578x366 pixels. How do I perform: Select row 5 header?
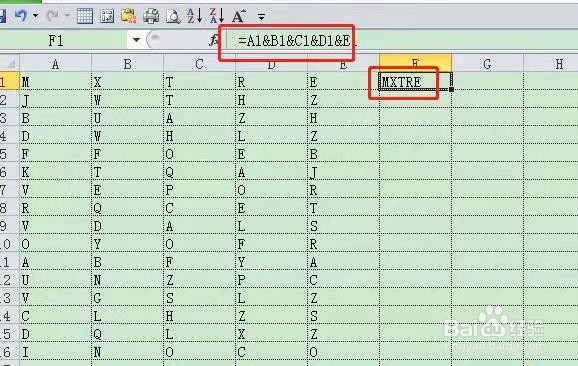(x=9, y=153)
